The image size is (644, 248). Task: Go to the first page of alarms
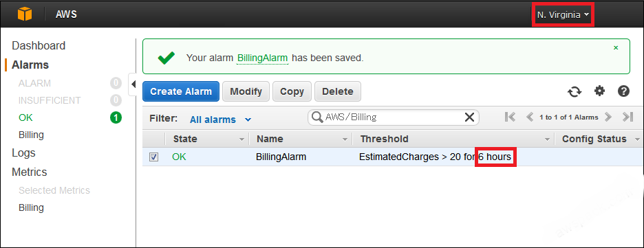pyautogui.click(x=510, y=117)
